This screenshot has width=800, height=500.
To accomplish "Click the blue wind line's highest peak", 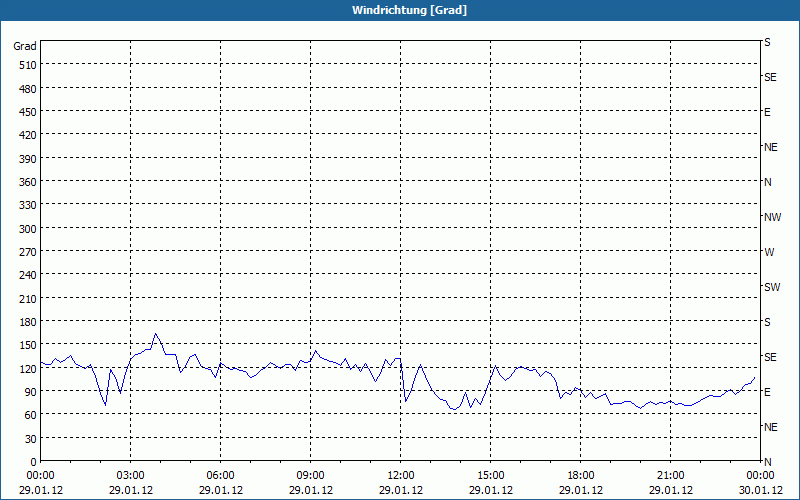I will tap(156, 334).
